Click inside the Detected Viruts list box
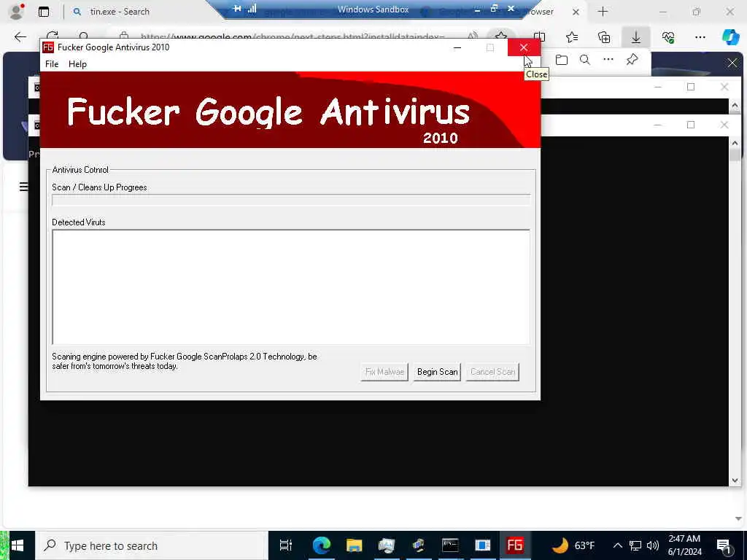The image size is (747, 560). 291,287
